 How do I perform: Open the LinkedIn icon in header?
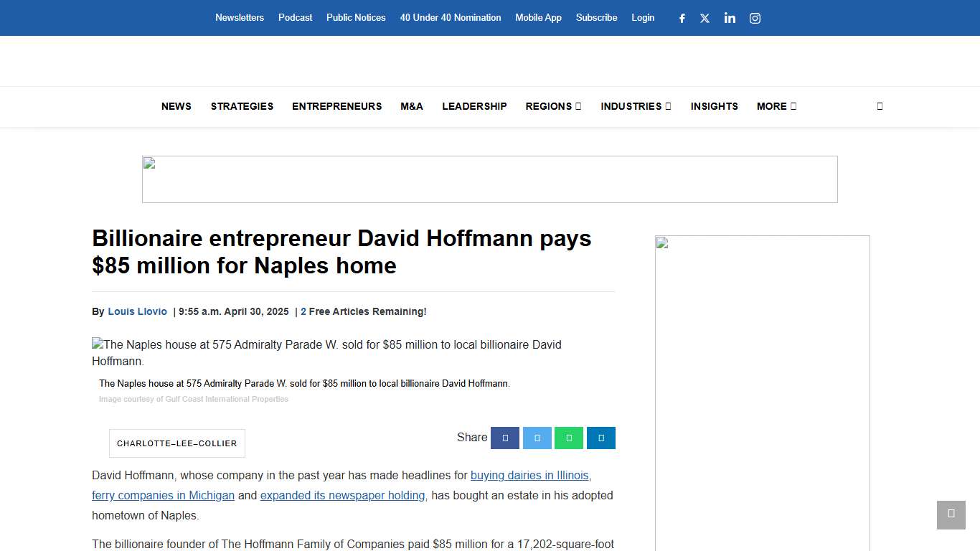coord(730,18)
